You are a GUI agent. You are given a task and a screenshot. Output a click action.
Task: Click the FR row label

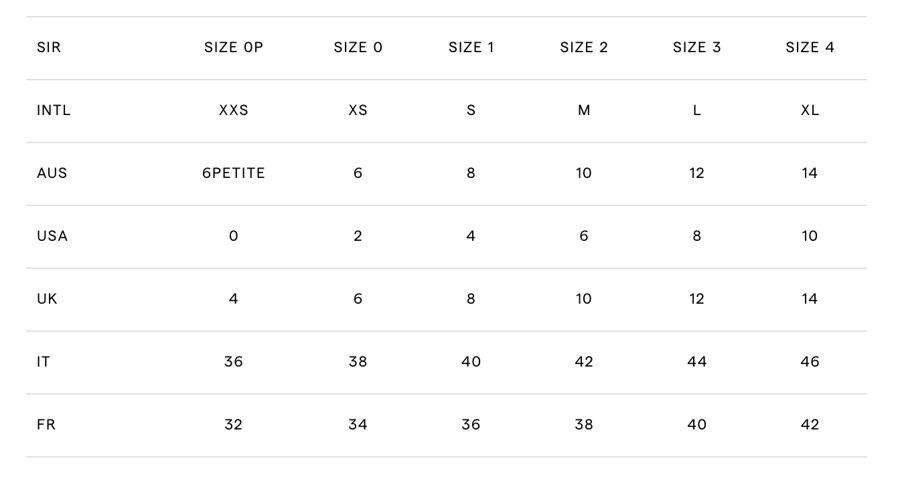tap(46, 425)
